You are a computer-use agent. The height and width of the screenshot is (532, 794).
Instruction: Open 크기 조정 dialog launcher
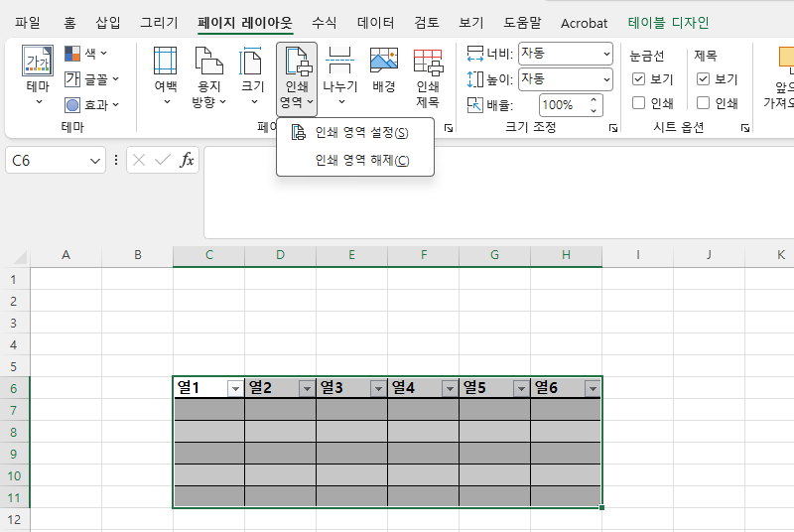(x=613, y=128)
